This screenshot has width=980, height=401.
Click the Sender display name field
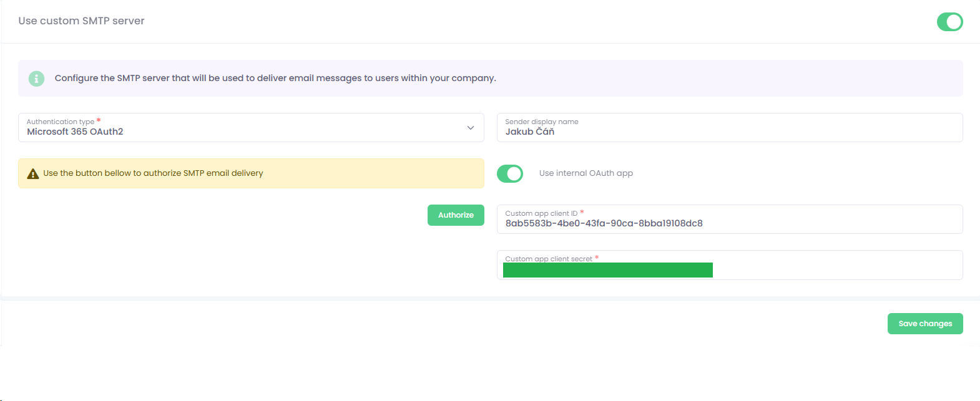[729, 128]
